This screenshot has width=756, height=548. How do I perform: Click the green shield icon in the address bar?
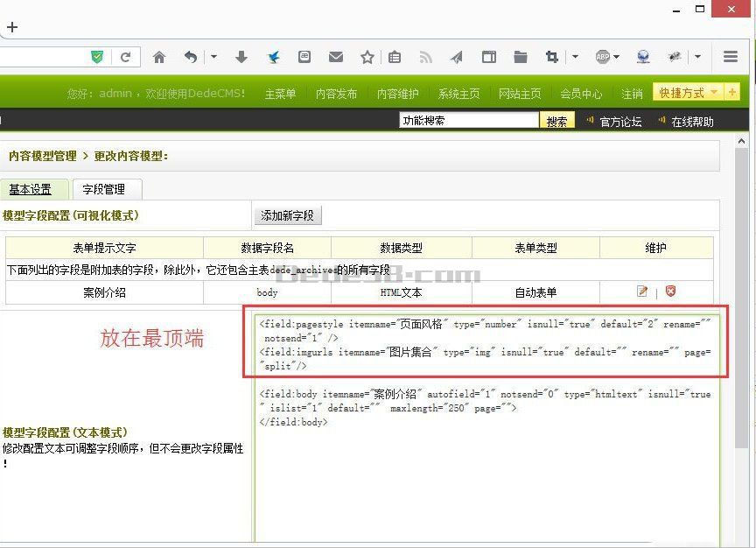pyautogui.click(x=97, y=56)
